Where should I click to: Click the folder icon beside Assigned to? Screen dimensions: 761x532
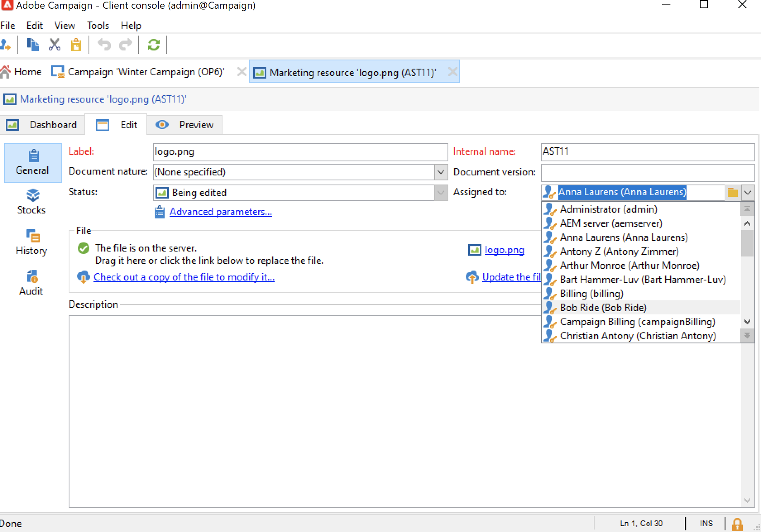pos(733,192)
